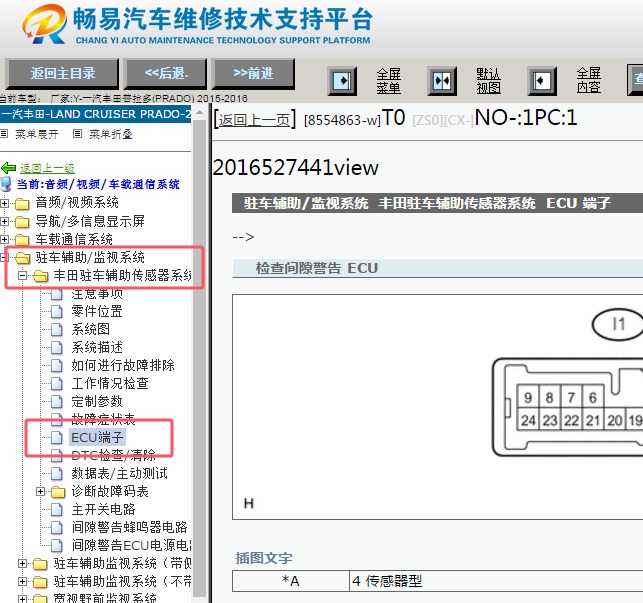Click the '4 传感器型' table cell

496,581
